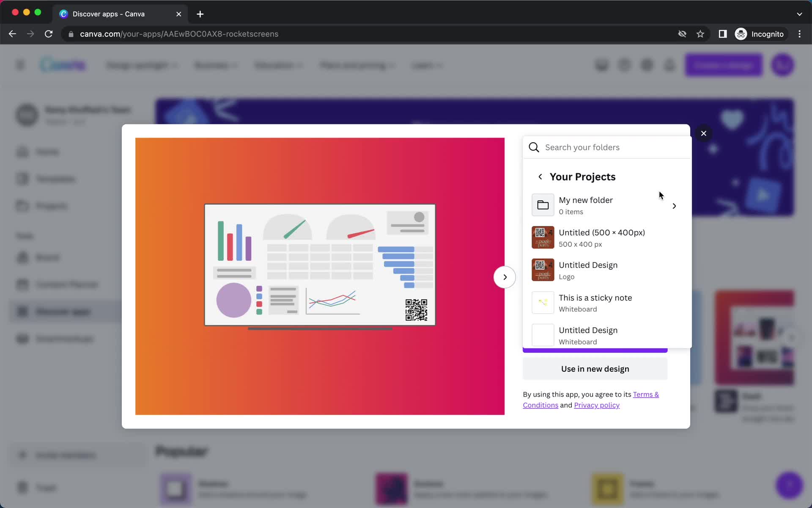Advance to the next preview image
Viewport: 812px width, 508px height.
[505, 277]
